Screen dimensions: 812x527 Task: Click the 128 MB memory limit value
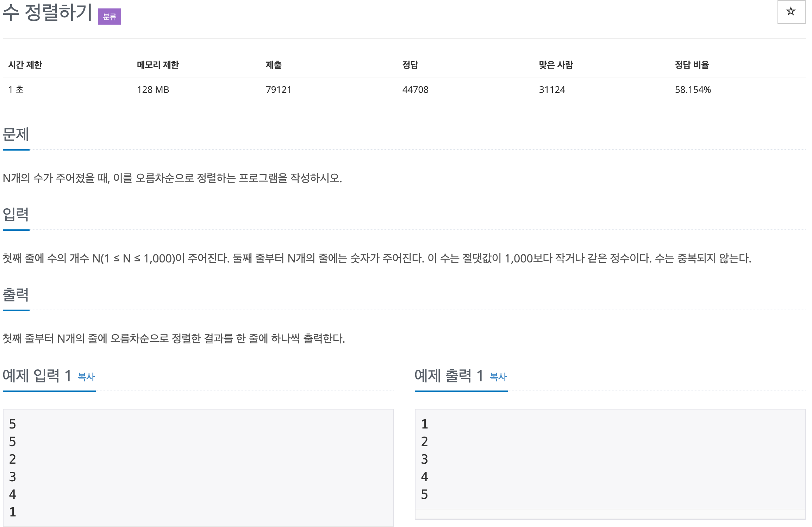click(153, 90)
